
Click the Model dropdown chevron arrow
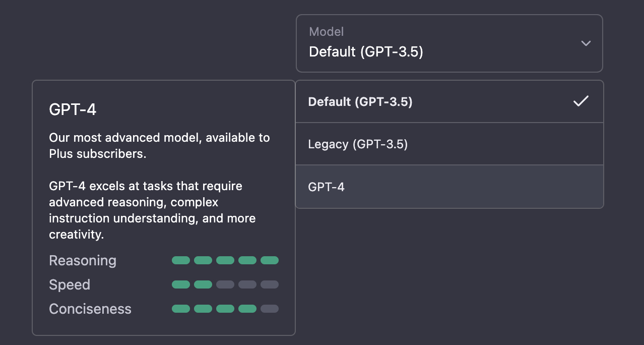pos(586,43)
